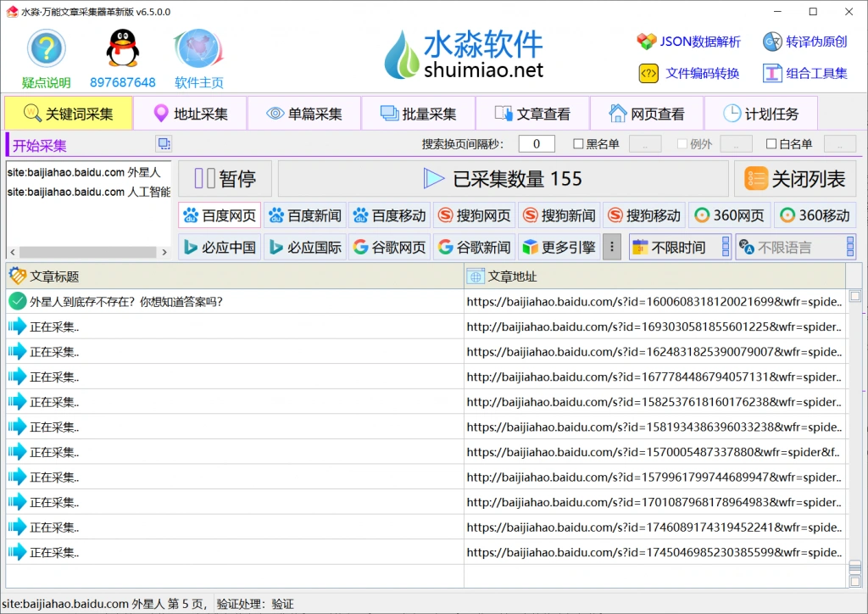The height and width of the screenshot is (614, 868).
Task: Click the green checkmark on the first row
Action: pos(18,301)
